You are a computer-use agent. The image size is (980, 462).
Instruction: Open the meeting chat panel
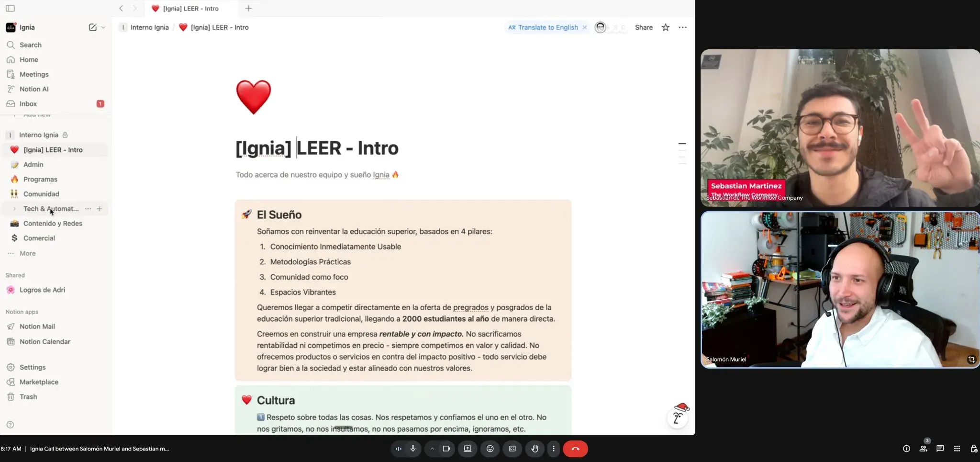pos(940,449)
